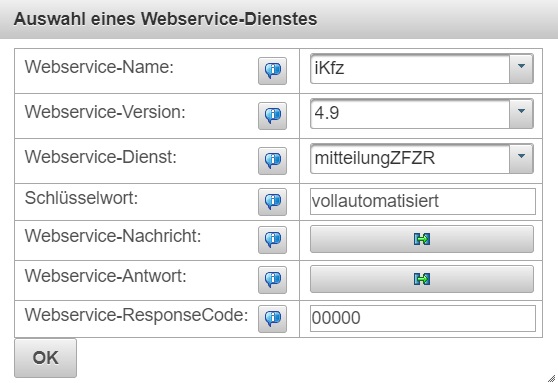Click info icon for Webservice-Version
Image resolution: width=558 pixels, height=383 pixels.
click(272, 116)
